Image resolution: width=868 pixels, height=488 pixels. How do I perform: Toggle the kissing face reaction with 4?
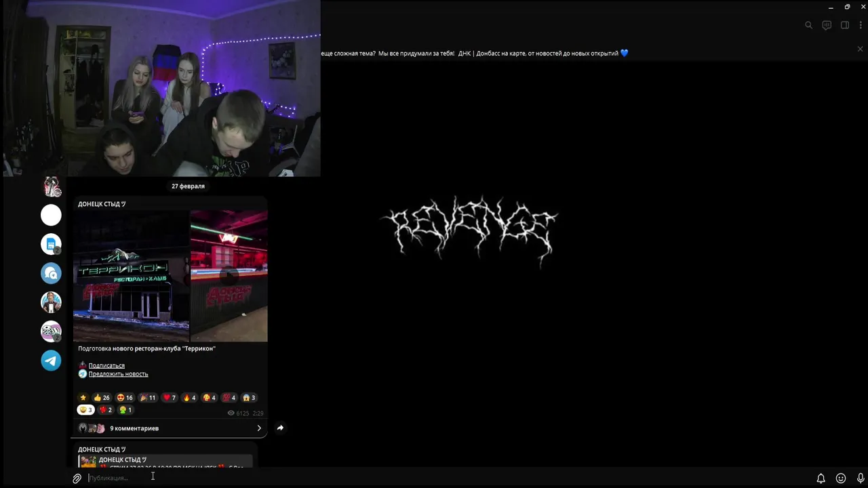tap(210, 398)
